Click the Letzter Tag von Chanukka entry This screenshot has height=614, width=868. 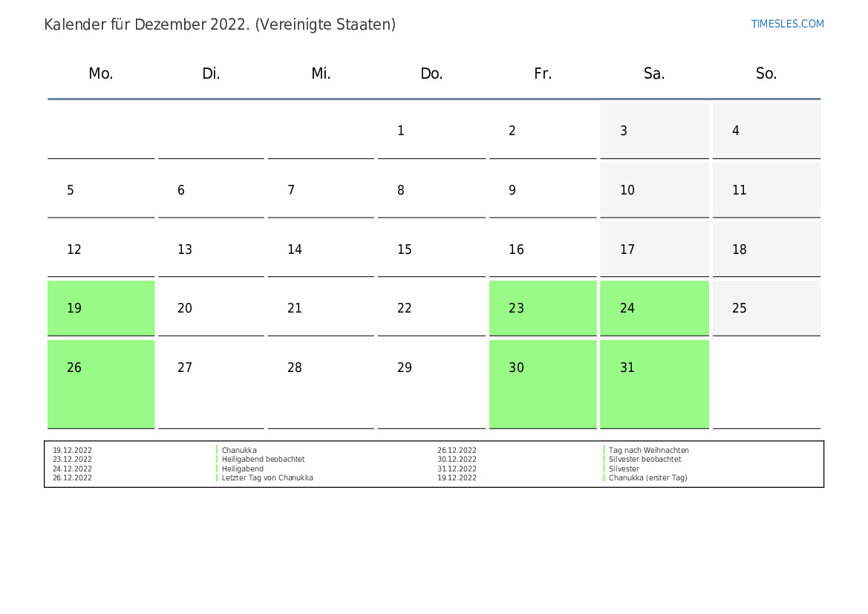click(x=267, y=478)
